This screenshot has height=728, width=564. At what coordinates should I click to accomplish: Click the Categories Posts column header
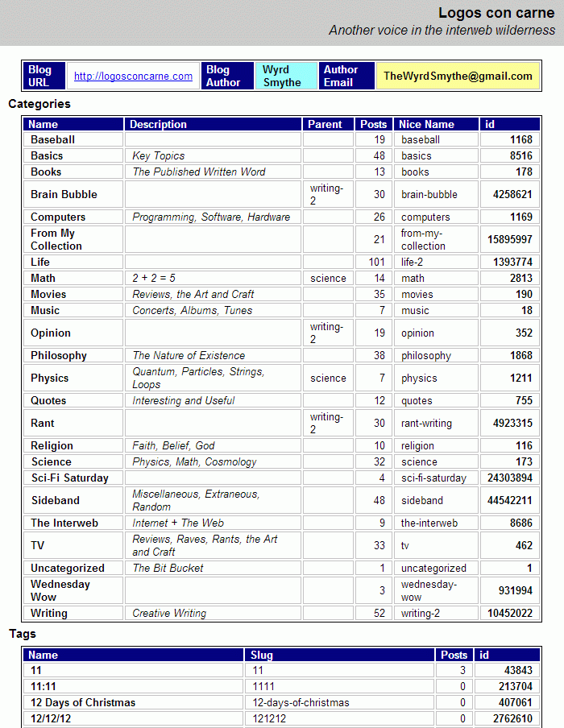[373, 124]
